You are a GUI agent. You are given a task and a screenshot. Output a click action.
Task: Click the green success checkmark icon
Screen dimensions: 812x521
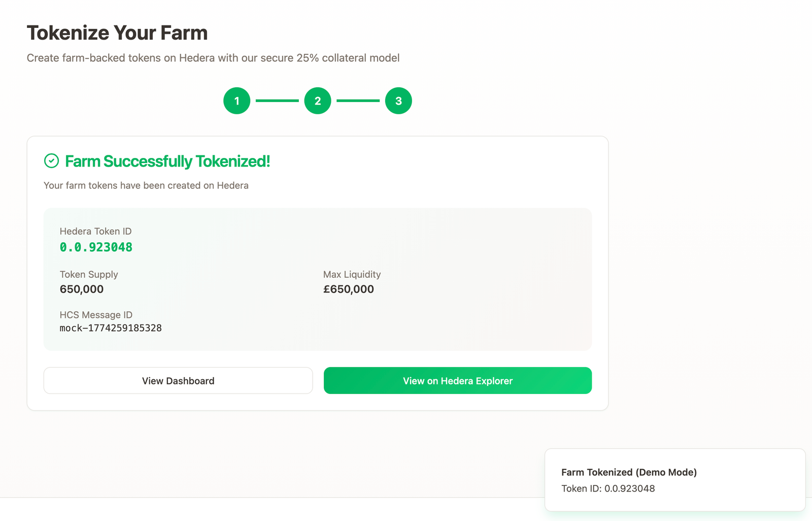coord(51,161)
